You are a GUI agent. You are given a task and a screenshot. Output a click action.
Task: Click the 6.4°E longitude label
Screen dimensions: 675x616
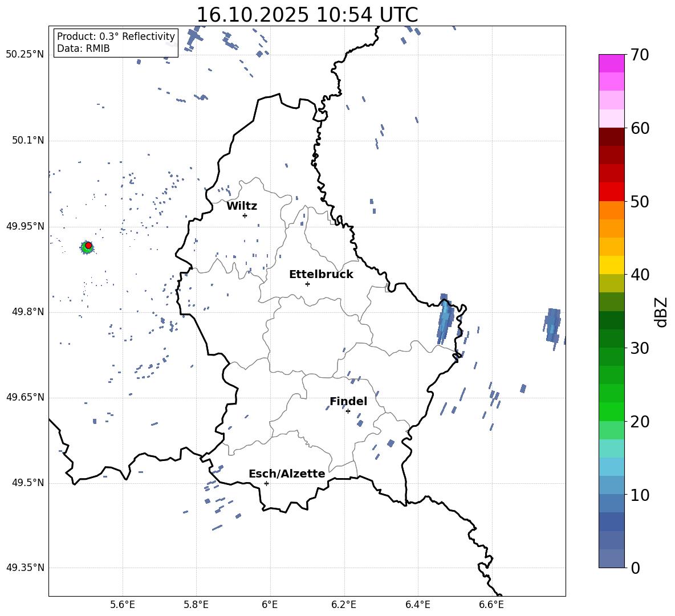click(x=417, y=605)
